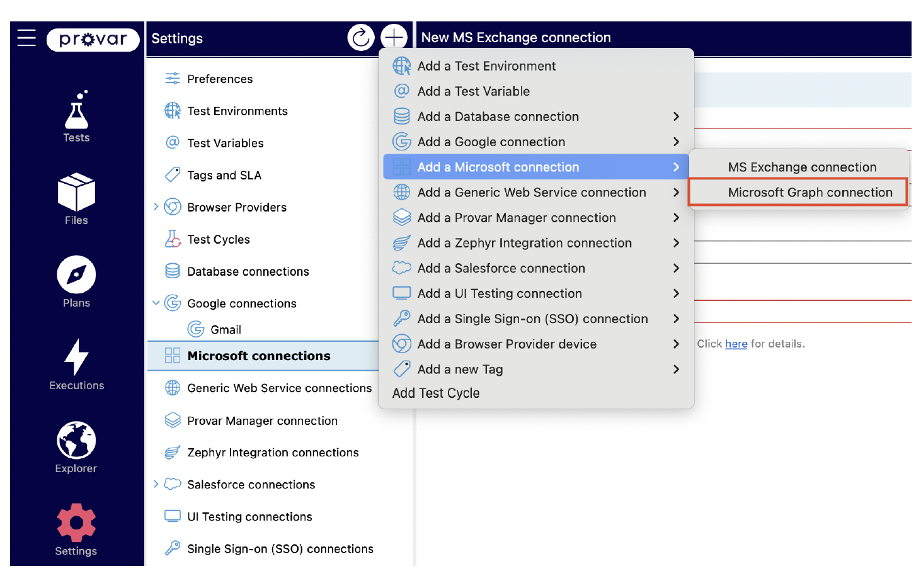This screenshot has width=921, height=588.
Task: Choose Add a Test Environment
Action: coord(537,66)
